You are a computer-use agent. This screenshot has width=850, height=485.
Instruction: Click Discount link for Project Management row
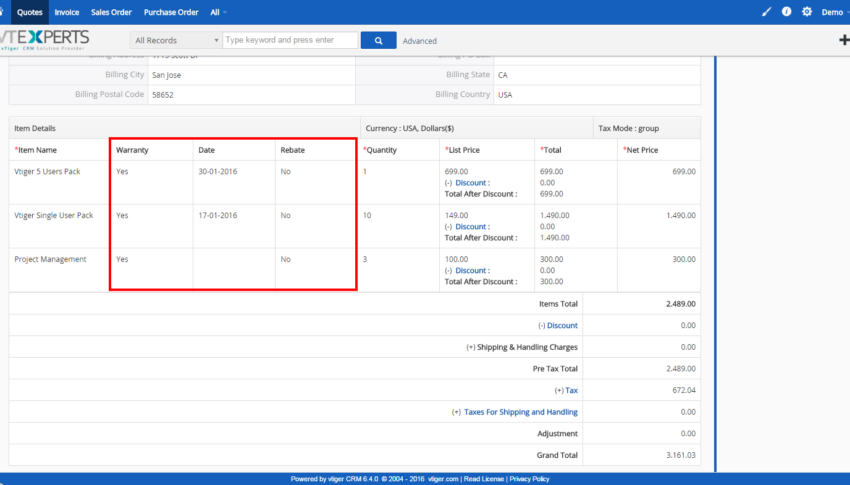[471, 270]
